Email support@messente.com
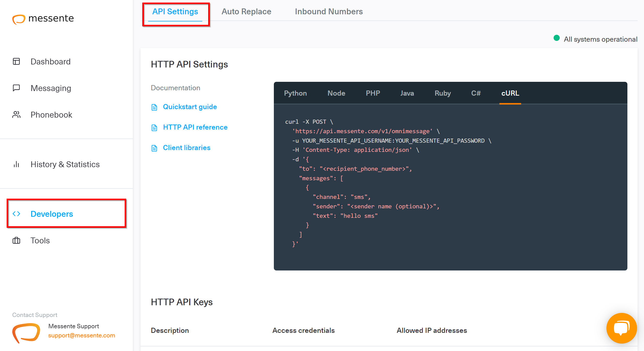 [81, 335]
